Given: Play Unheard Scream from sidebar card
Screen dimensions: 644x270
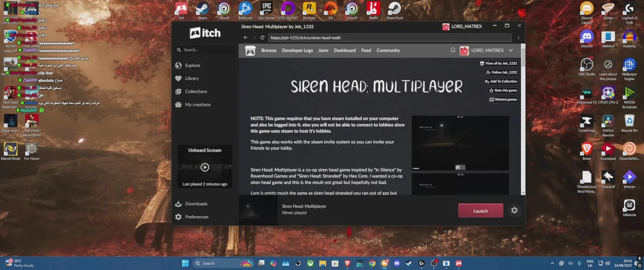Looking at the screenshot, I should (x=205, y=167).
